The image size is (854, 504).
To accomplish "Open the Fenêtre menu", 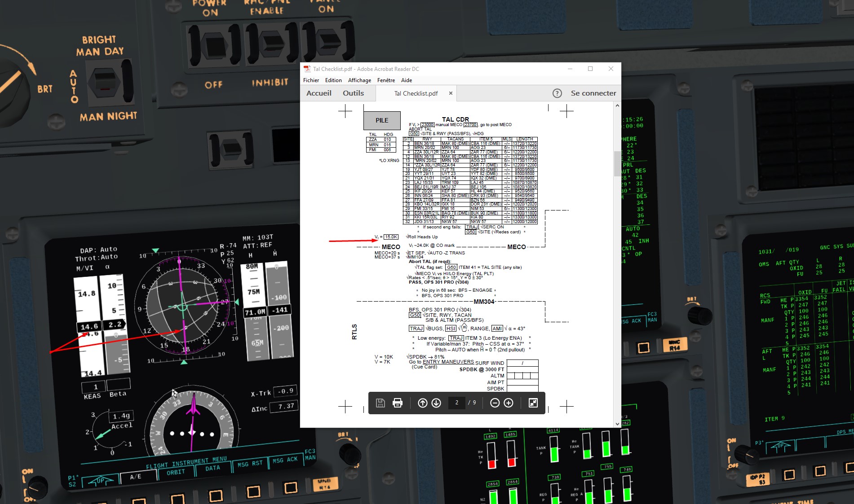I will click(x=386, y=80).
